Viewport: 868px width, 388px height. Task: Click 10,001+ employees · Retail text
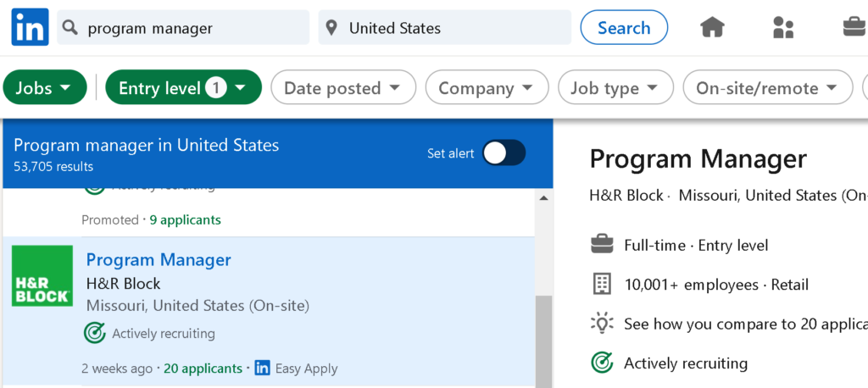pos(716,285)
